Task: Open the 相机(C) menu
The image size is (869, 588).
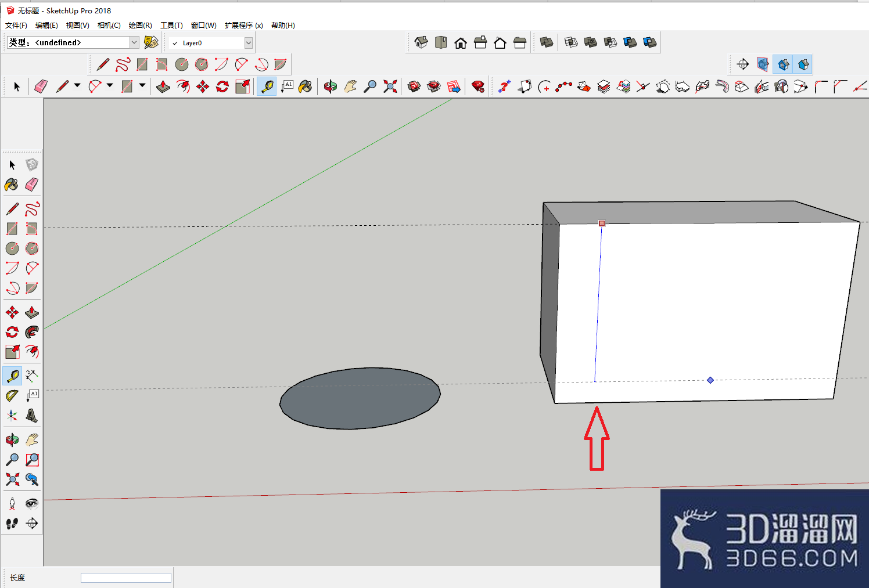Action: [109, 26]
